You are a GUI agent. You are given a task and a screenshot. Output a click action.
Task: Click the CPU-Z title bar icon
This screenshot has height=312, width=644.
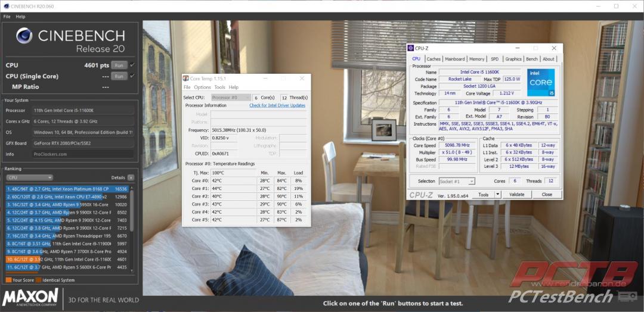click(x=411, y=48)
